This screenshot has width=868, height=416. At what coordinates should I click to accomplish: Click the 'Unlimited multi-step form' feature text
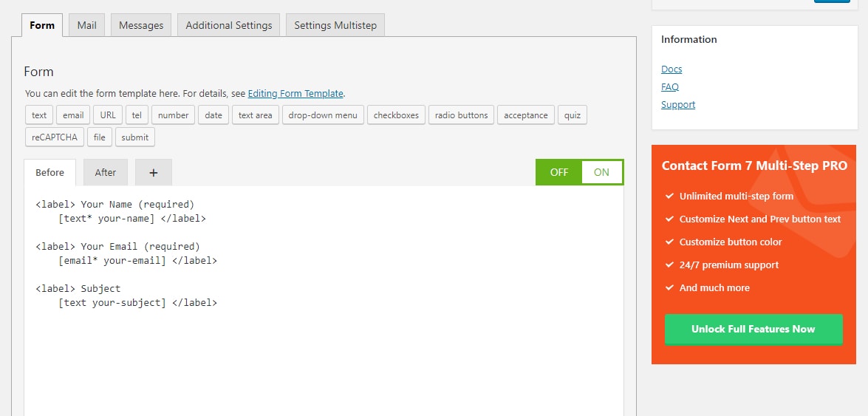coord(737,196)
